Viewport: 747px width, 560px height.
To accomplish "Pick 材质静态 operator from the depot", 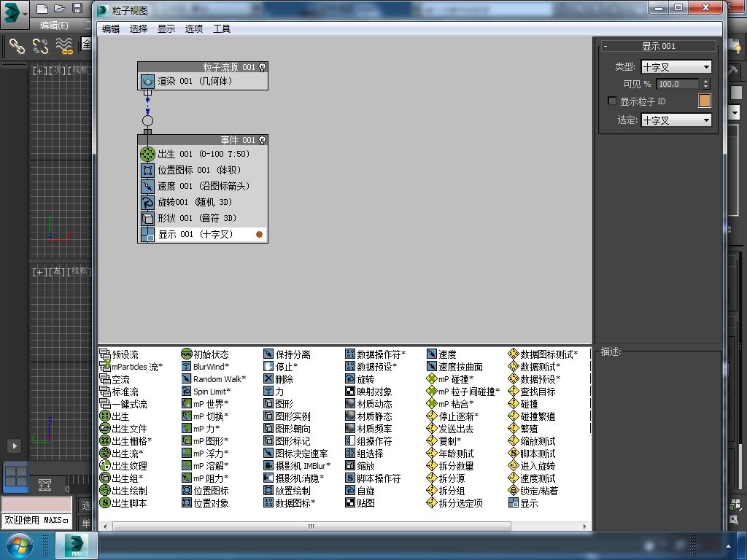I will [368, 416].
